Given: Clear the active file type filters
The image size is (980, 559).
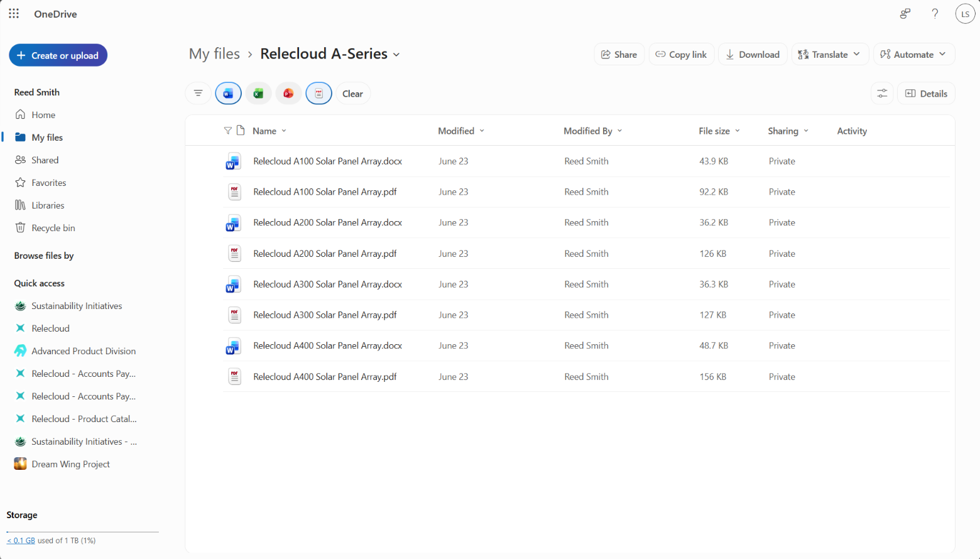Looking at the screenshot, I should pos(352,94).
